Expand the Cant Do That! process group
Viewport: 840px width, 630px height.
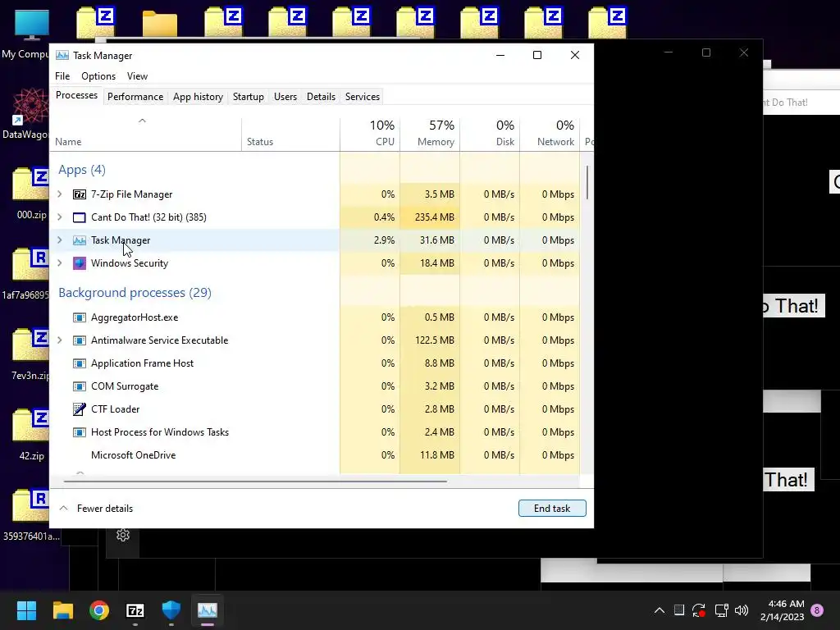(x=60, y=217)
